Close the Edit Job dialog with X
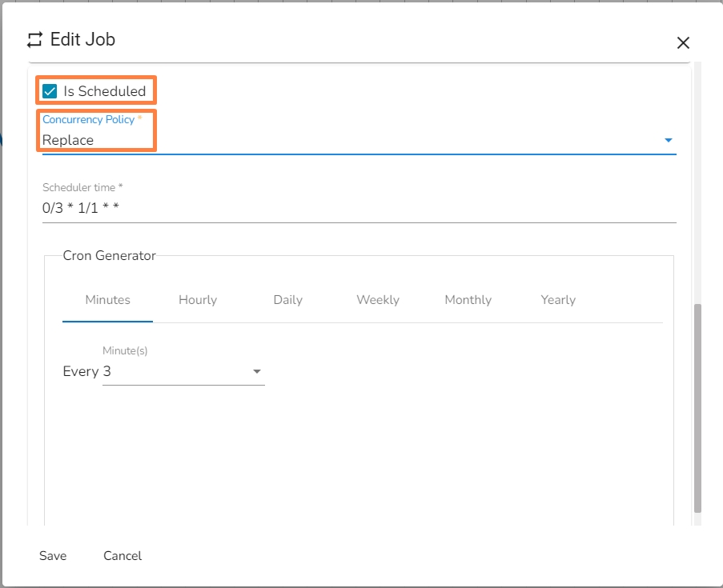This screenshot has height=588, width=723. (683, 43)
